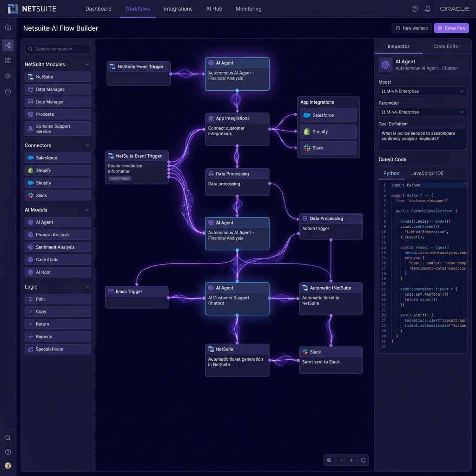
Task: Click the clock history icon in left rail
Action: [8, 92]
